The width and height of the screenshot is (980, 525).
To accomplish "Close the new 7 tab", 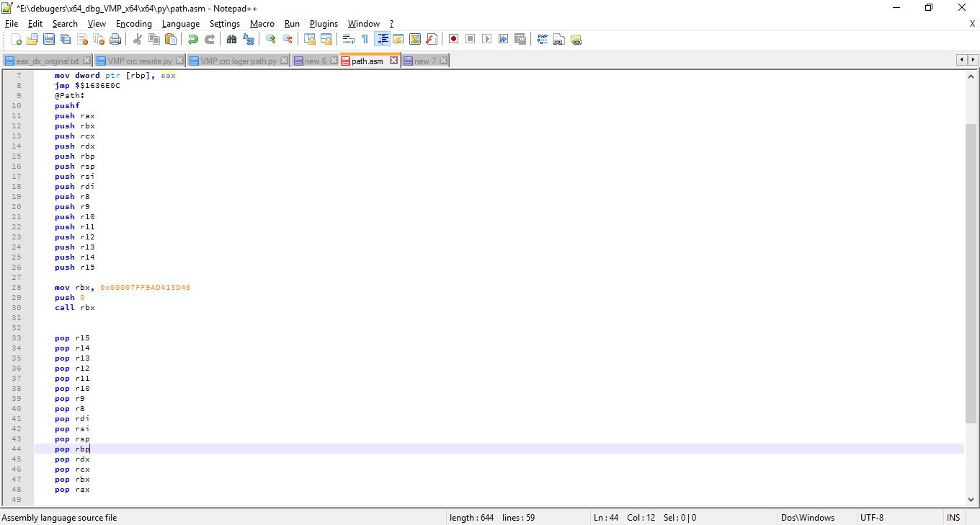I will click(442, 61).
